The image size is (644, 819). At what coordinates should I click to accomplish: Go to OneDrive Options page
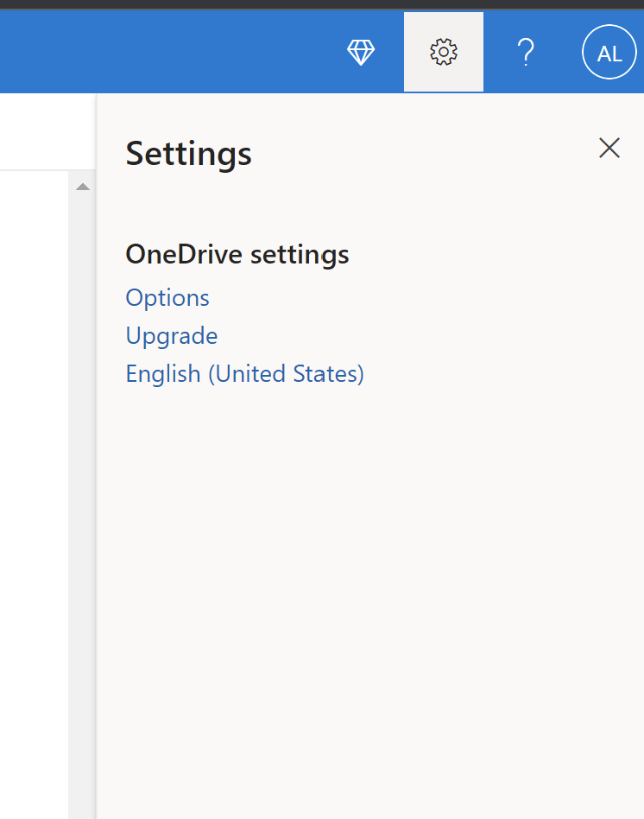click(167, 298)
